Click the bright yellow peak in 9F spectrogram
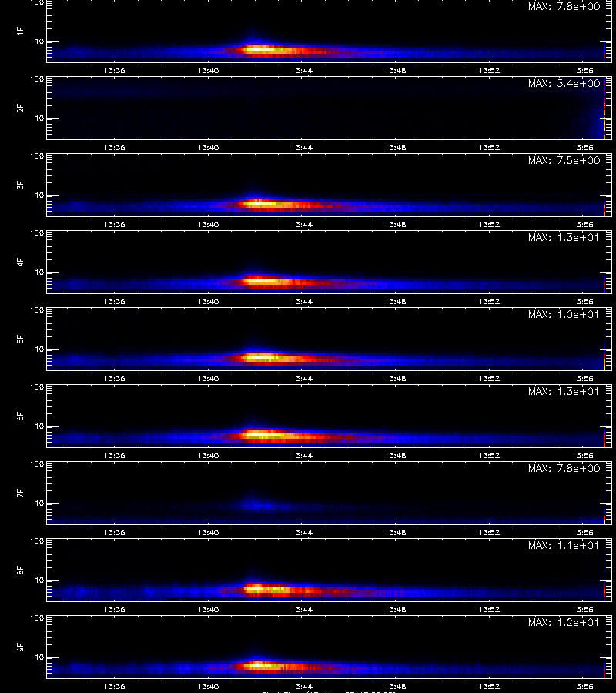The height and width of the screenshot is (693, 616). pyautogui.click(x=261, y=665)
